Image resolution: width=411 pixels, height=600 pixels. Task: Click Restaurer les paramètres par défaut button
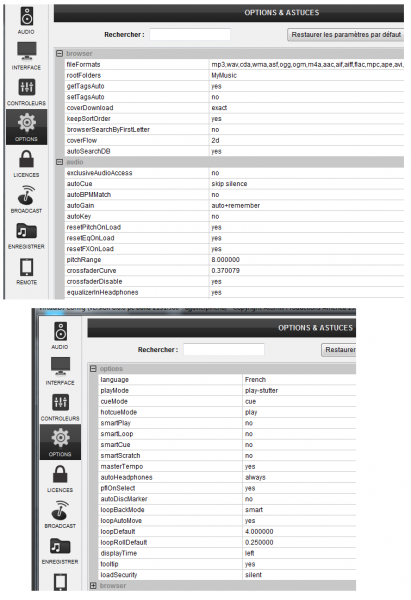tap(345, 35)
